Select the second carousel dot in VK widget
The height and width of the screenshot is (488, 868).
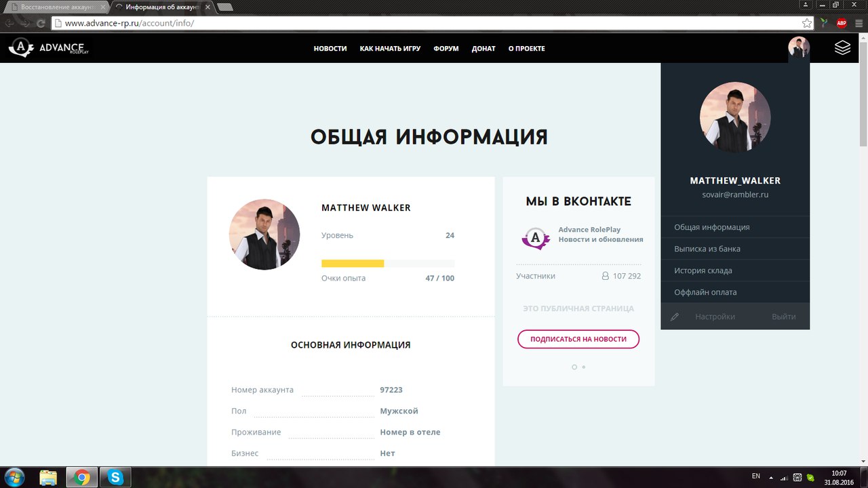584,367
